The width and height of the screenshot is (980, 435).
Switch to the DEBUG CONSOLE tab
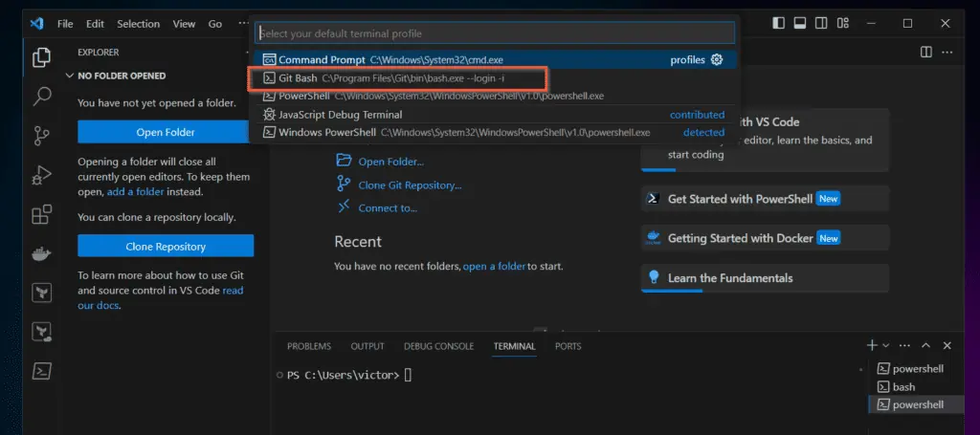click(x=438, y=346)
